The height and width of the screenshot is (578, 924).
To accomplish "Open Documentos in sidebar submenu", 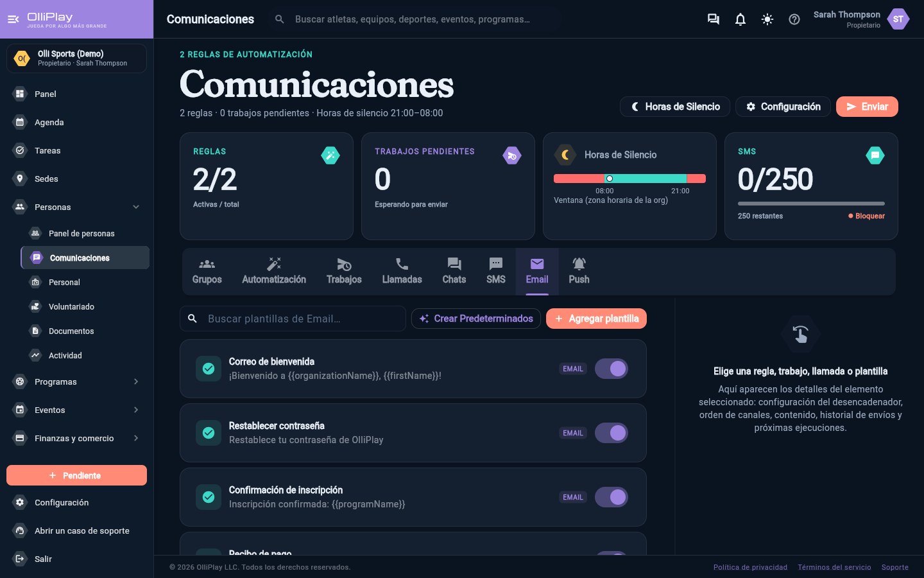I will tap(85, 331).
